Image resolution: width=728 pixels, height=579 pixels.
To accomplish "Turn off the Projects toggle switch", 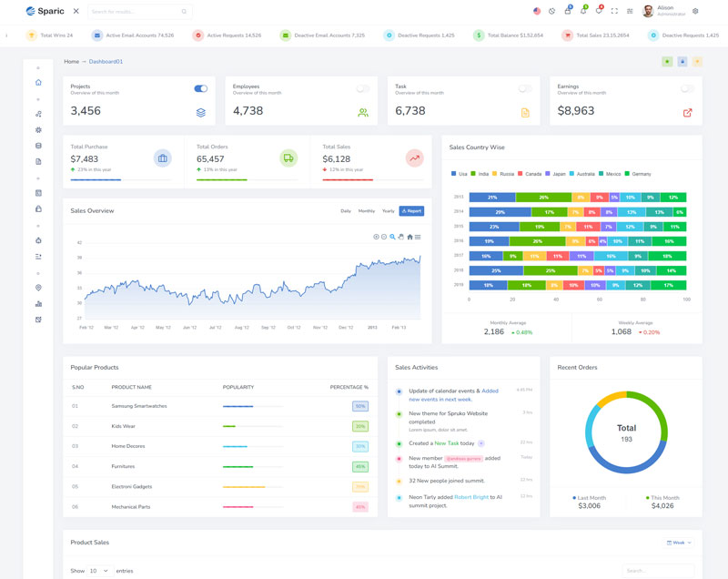I will tap(200, 88).
